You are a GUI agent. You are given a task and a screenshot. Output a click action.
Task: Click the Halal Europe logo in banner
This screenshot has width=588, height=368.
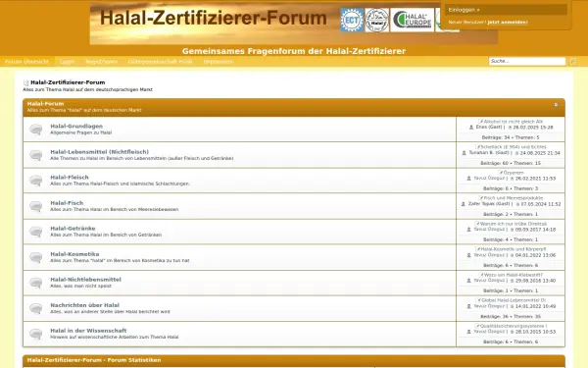point(413,20)
